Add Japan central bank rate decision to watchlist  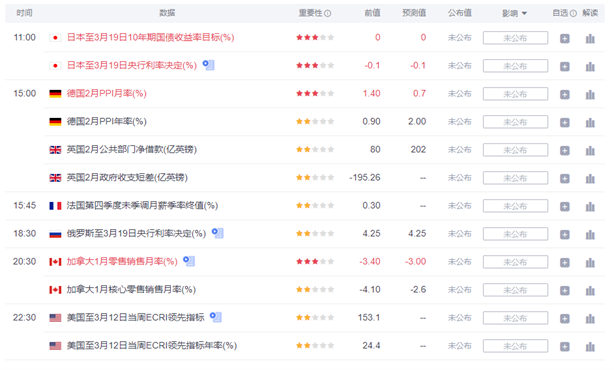[x=565, y=66]
